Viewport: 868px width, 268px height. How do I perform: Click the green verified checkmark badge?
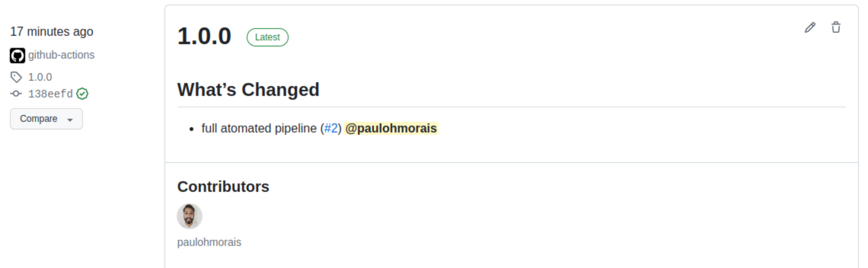[x=82, y=94]
